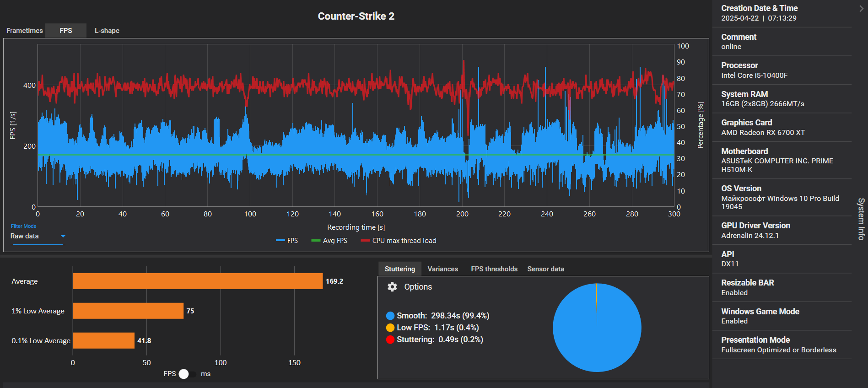The height and width of the screenshot is (388, 868).
Task: Click the graphics card AMD Radeon RX 6700 XT
Action: click(x=763, y=133)
